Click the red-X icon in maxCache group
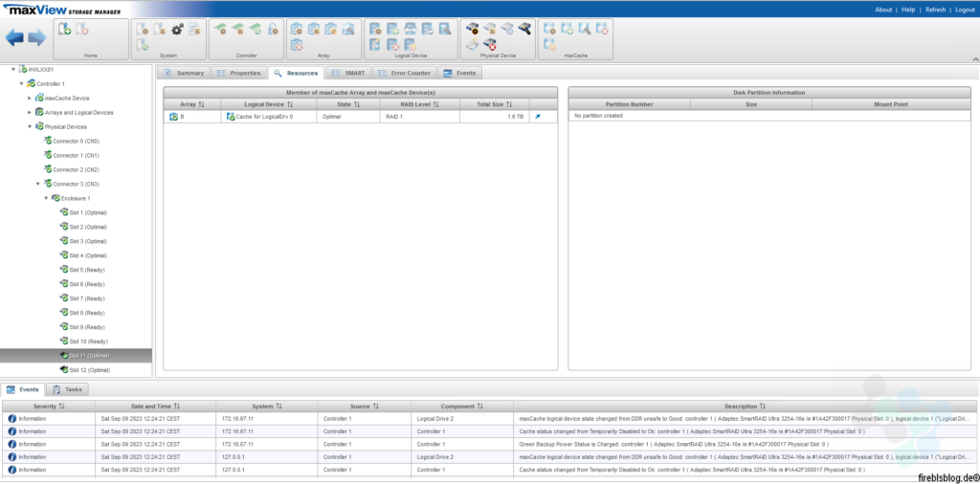Image resolution: width=980 pixels, height=484 pixels. click(x=601, y=29)
